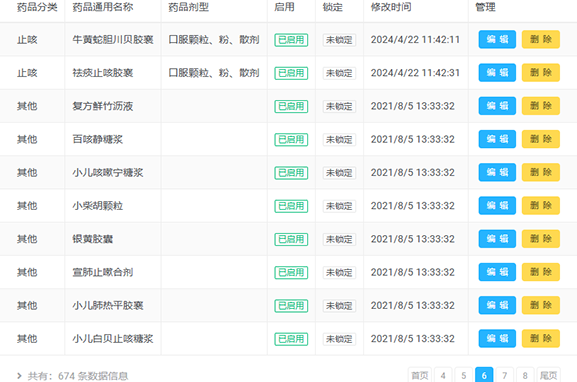Delete the 复方鲜竹沥液 record
Screen dimensions: 577x382
click(x=541, y=106)
